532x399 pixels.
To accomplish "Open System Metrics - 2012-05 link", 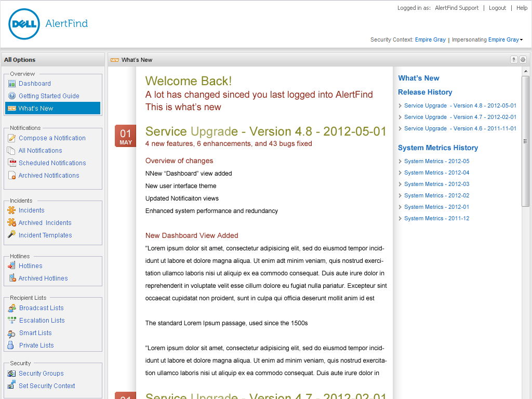I will (436, 161).
